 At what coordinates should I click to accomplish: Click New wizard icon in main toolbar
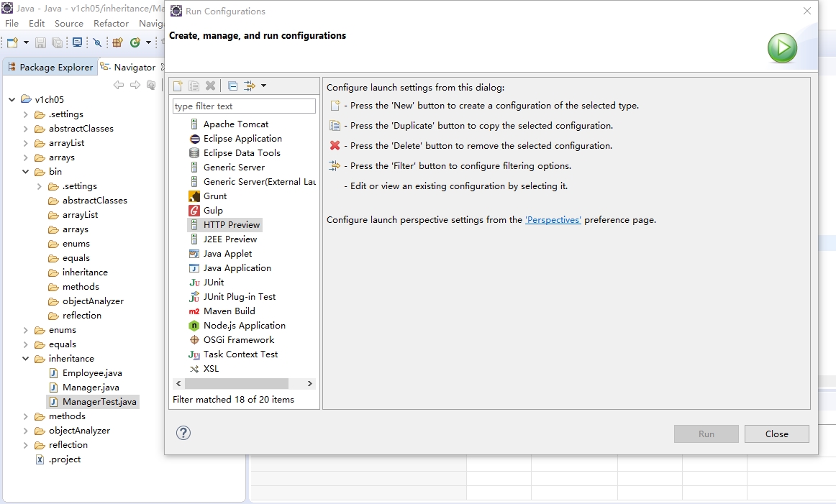tap(12, 42)
